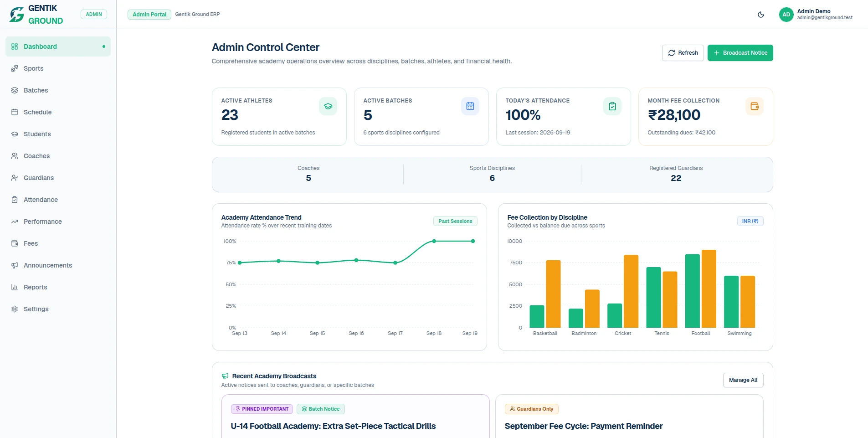868x438 pixels.
Task: Click the Reports bar chart icon in sidebar
Action: [15, 287]
